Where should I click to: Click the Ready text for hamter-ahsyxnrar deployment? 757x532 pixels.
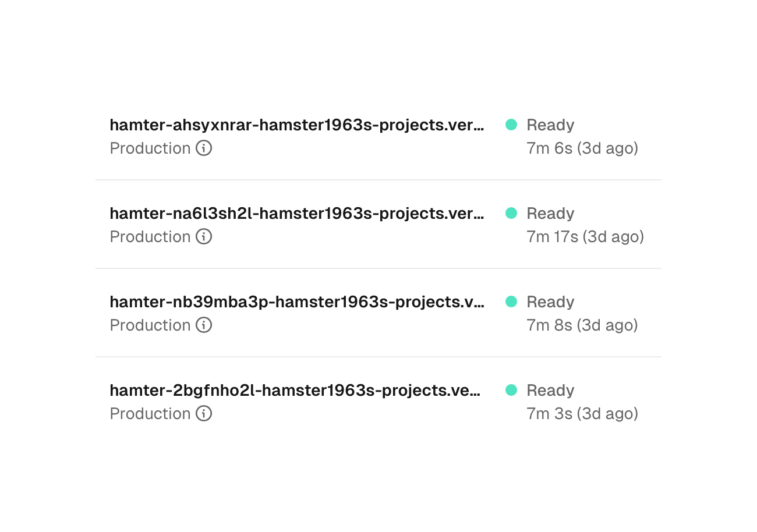coord(550,125)
